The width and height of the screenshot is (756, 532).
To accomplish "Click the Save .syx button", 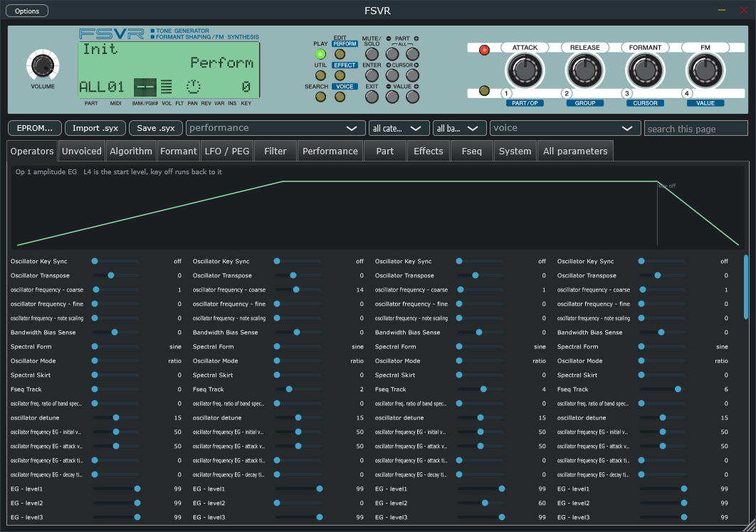I will click(156, 128).
